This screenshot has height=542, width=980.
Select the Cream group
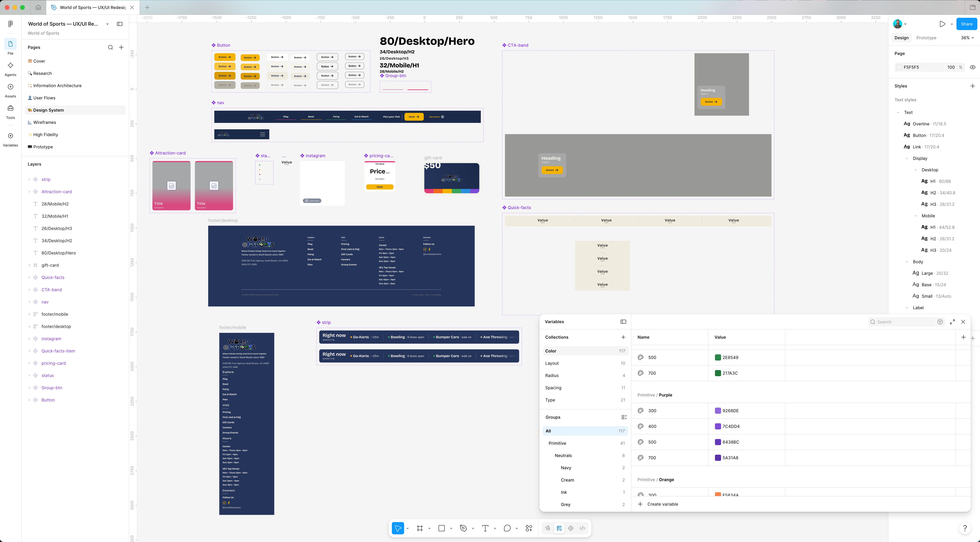585,480
